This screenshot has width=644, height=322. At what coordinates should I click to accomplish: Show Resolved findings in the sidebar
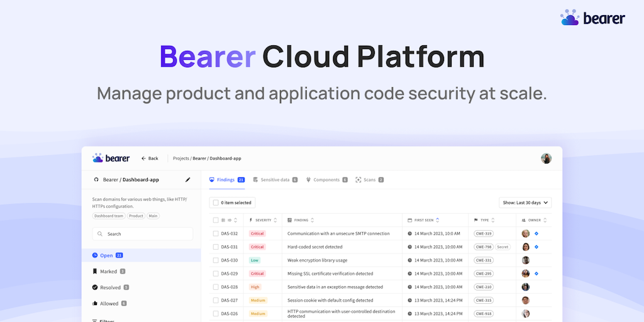point(110,287)
